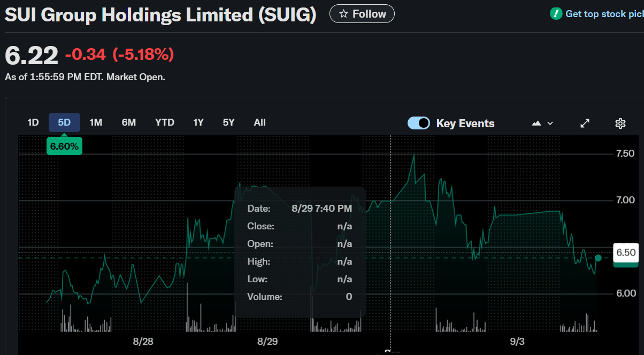Click the 6.00 price axis label
The image size is (644, 355).
(x=626, y=294)
